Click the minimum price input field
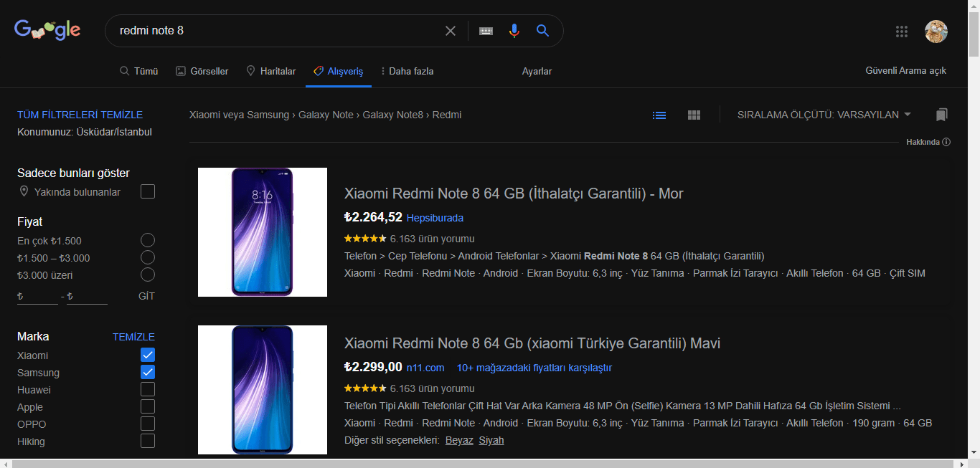980x468 pixels. pyautogui.click(x=37, y=296)
